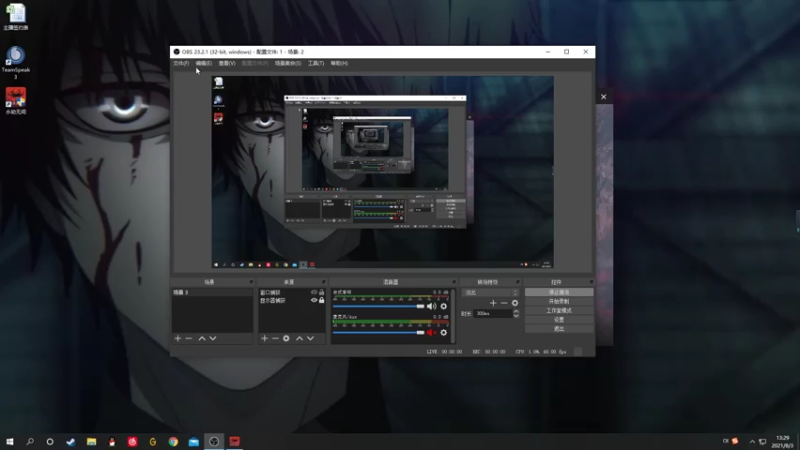Screen dimensions: 800x450
Task: Move the selected source down
Action: 310,338
